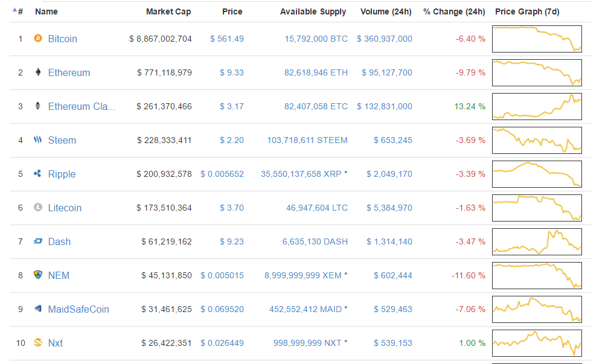This screenshot has height=364, width=611.
Task: Click Ethereum Classic price $ 3.17
Action: coord(232,106)
